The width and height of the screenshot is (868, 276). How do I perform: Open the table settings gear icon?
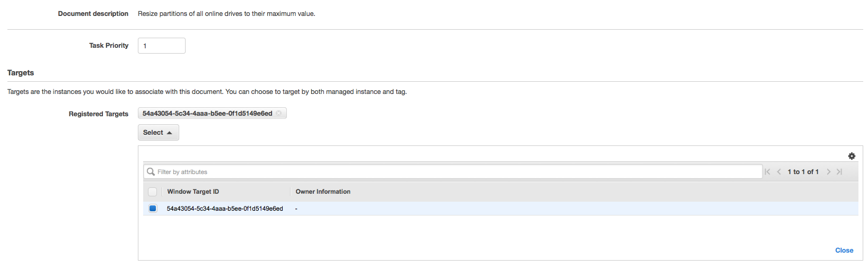pyautogui.click(x=852, y=156)
